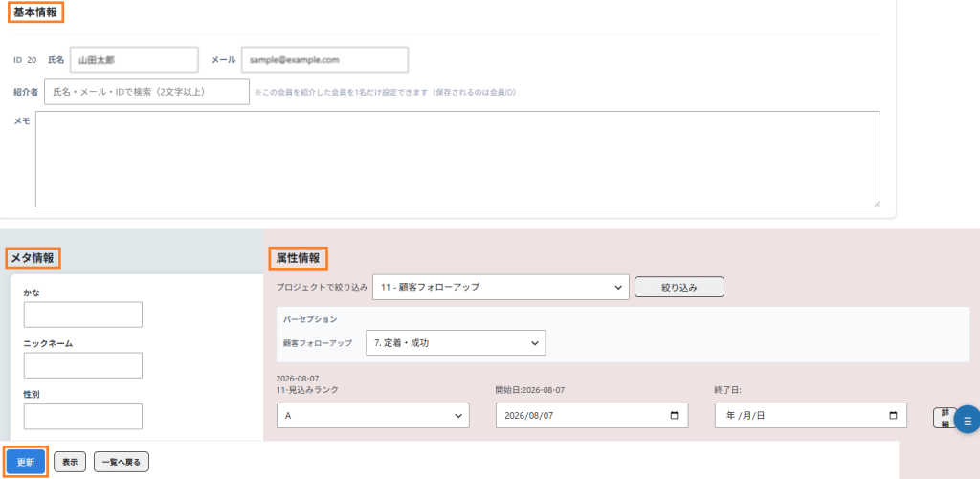980x479 pixels.
Task: Open the 見込みランク dropdown showing A
Action: click(x=373, y=415)
